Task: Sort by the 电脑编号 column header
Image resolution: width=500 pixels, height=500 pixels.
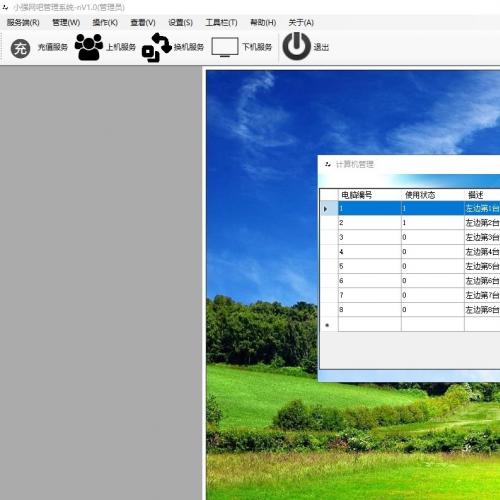Action: click(x=370, y=195)
